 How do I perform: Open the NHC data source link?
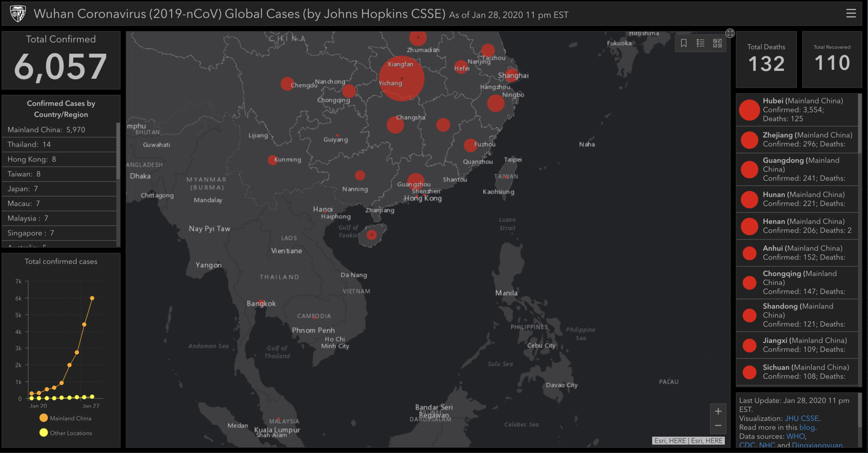(767, 445)
